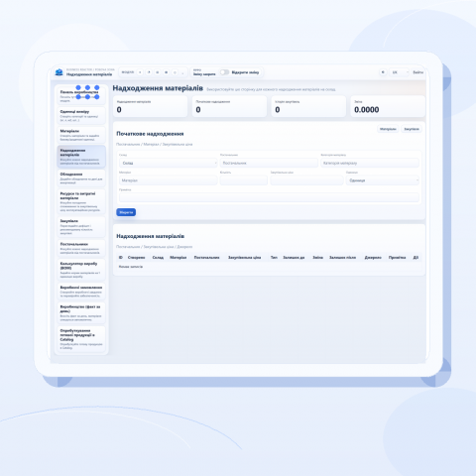
Task: Click the 'Залишок до' column header
Action: pyautogui.click(x=294, y=258)
